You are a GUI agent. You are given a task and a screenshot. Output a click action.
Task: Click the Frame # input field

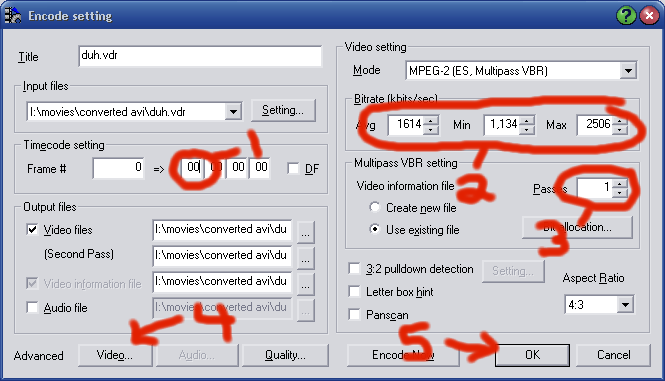(x=118, y=168)
